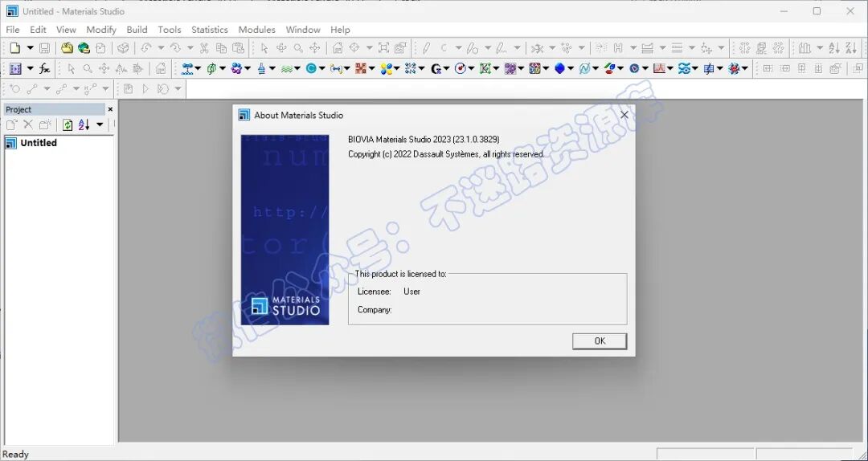
Task: Click the first blue molecule-on-surface module icon
Action: click(186, 68)
